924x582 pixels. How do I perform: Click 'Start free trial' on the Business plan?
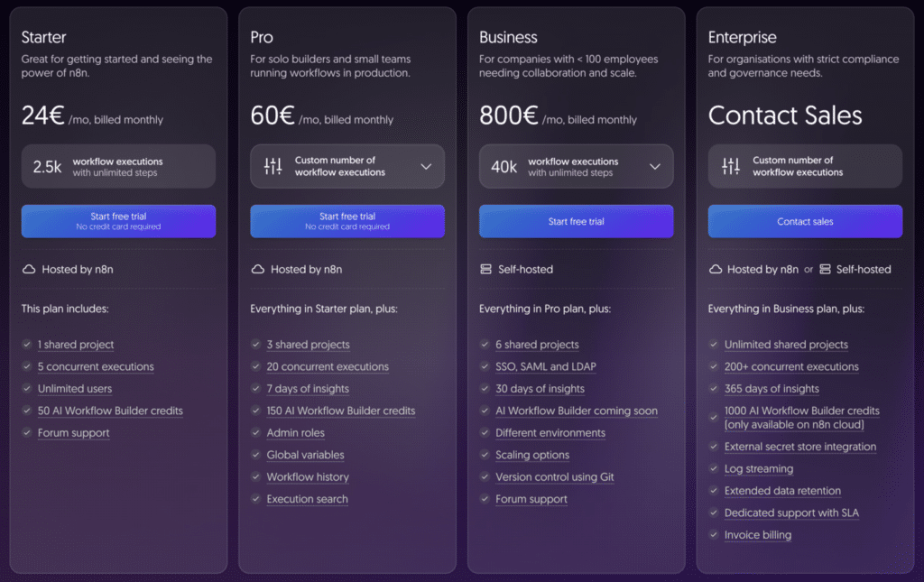(x=576, y=221)
